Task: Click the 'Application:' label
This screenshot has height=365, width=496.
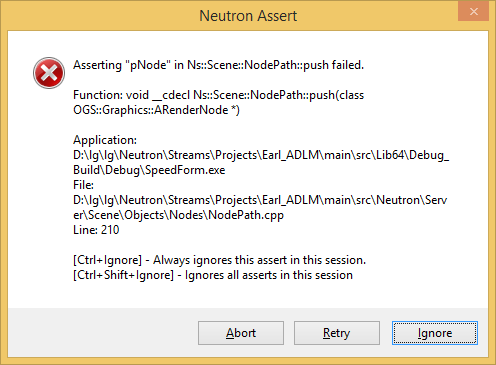Action: click(x=105, y=140)
